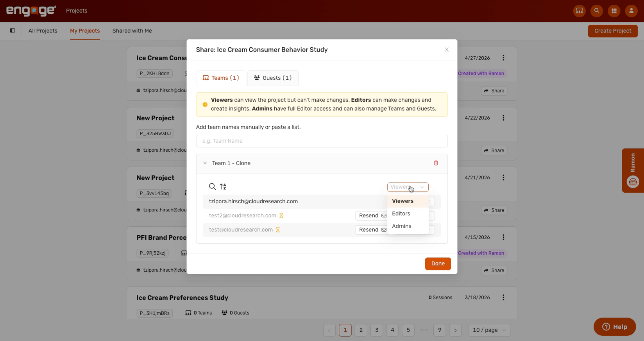Viewport: 644px width, 341px height.
Task: Open the search icon in header
Action: pos(597,11)
